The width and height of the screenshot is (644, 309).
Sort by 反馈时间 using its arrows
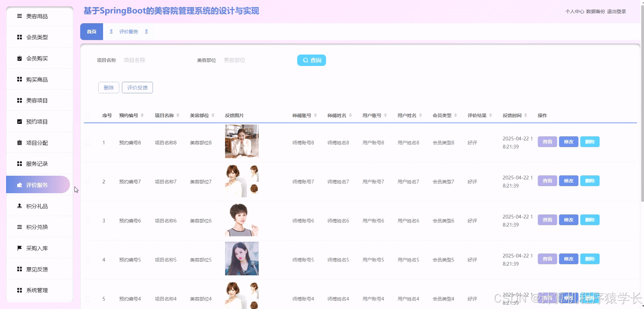tap(525, 115)
